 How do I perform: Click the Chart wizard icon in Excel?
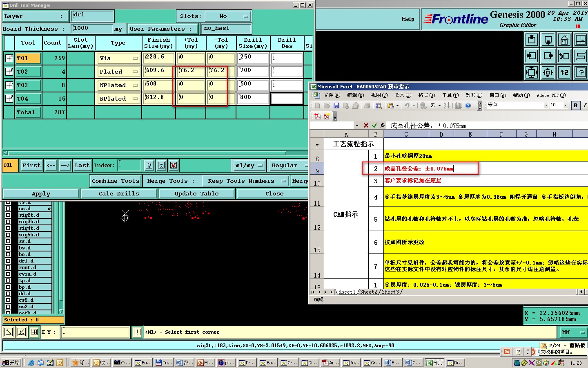[x=459, y=105]
